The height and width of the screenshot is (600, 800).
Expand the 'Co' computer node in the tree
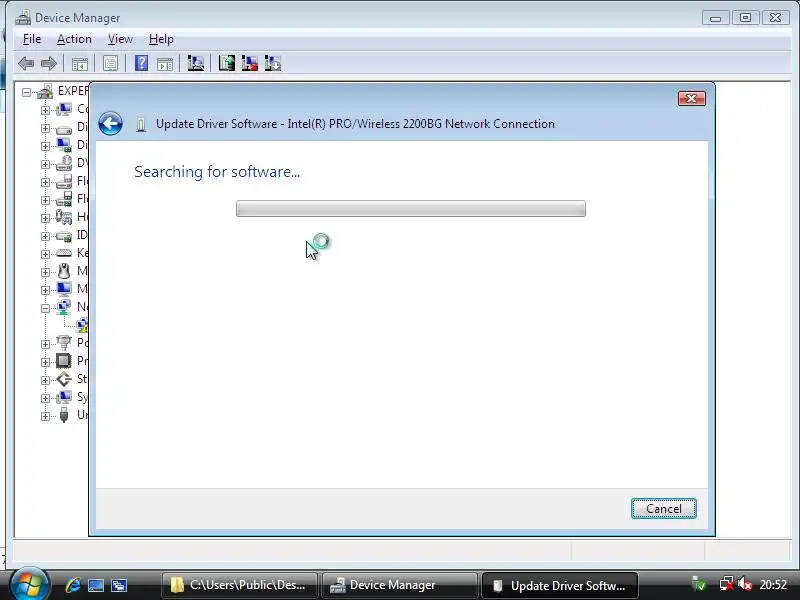(x=45, y=110)
